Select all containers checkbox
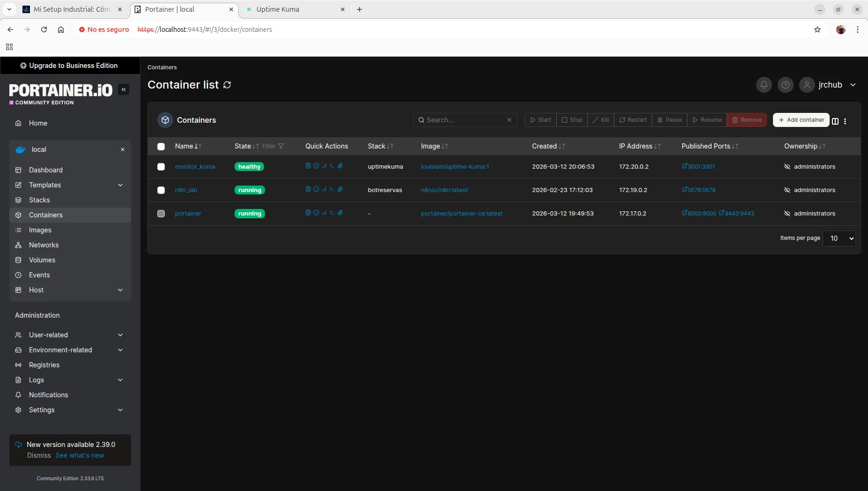Screen dimensions: 868x491 click(161, 147)
